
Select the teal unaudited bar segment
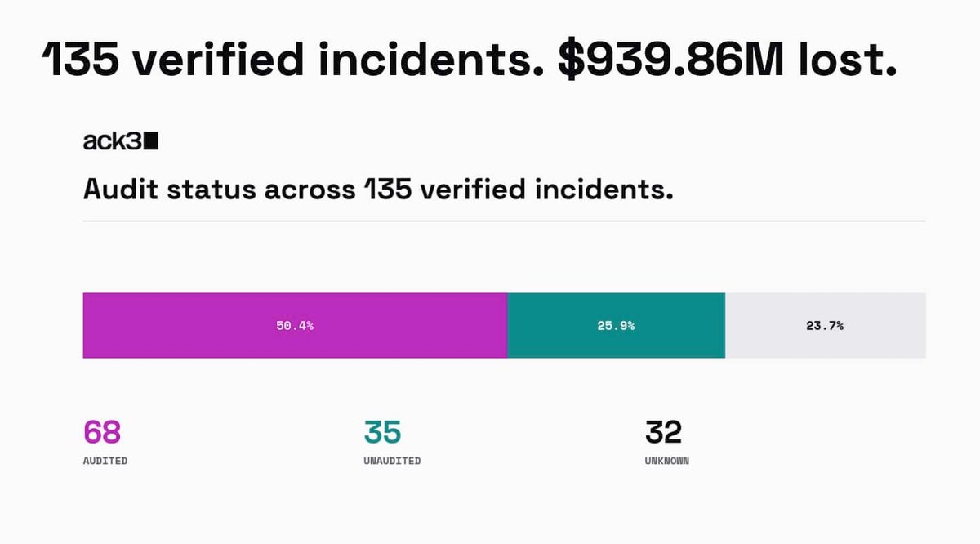click(616, 325)
